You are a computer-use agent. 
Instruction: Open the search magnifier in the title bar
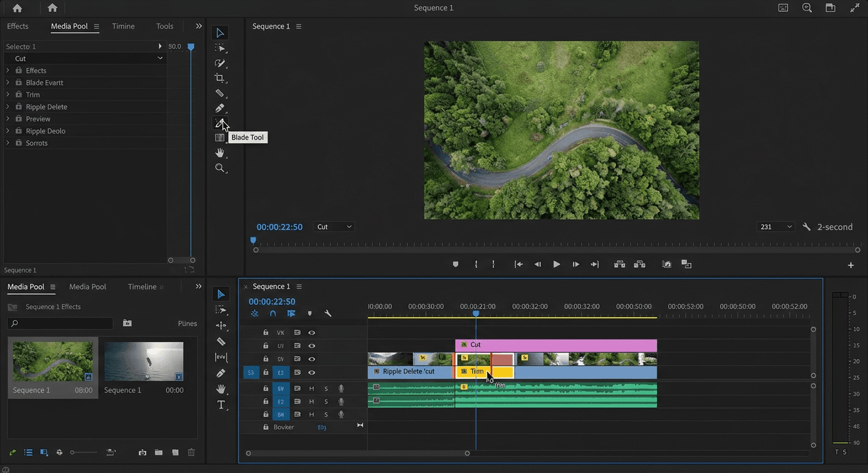coord(807,8)
